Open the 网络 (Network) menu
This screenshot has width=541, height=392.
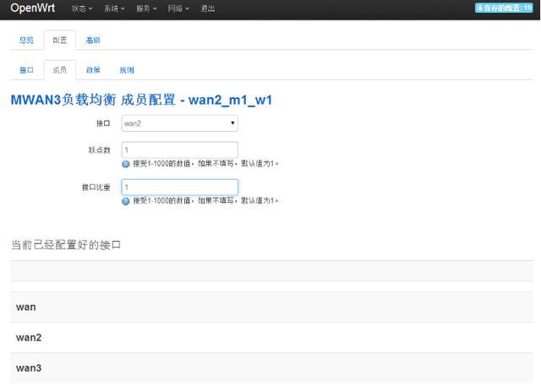[178, 8]
